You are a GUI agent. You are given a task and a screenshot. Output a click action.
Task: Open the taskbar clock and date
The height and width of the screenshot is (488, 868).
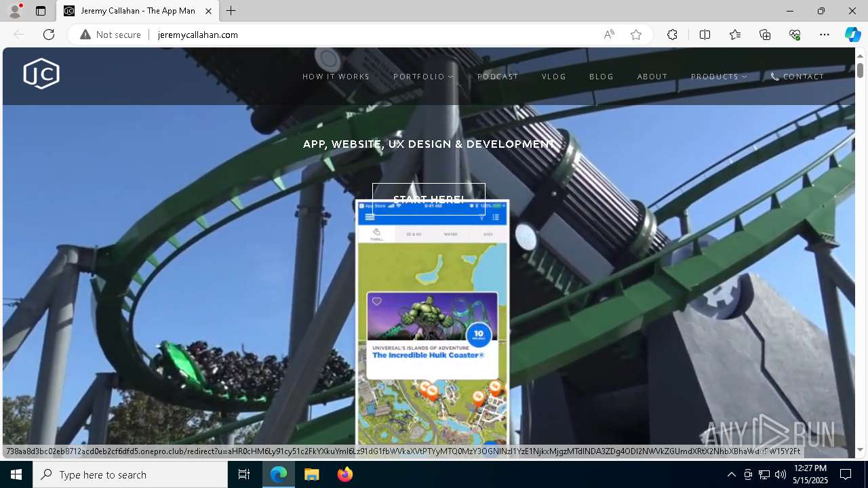pyautogui.click(x=810, y=474)
